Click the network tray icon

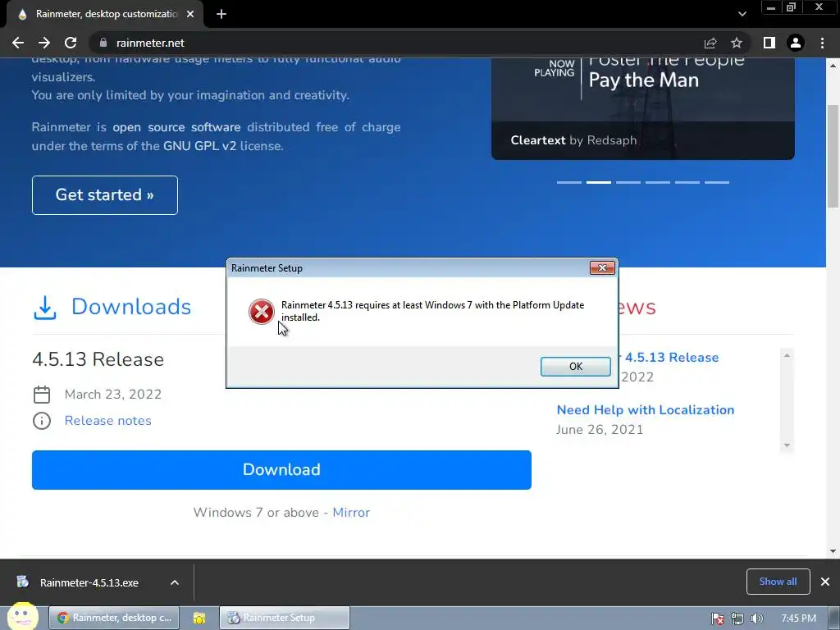pyautogui.click(x=737, y=619)
